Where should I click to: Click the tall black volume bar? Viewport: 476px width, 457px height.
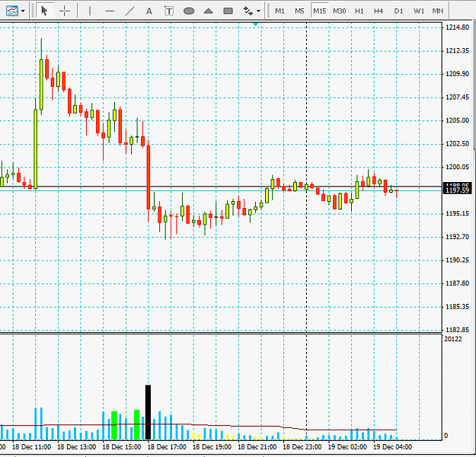tap(148, 412)
